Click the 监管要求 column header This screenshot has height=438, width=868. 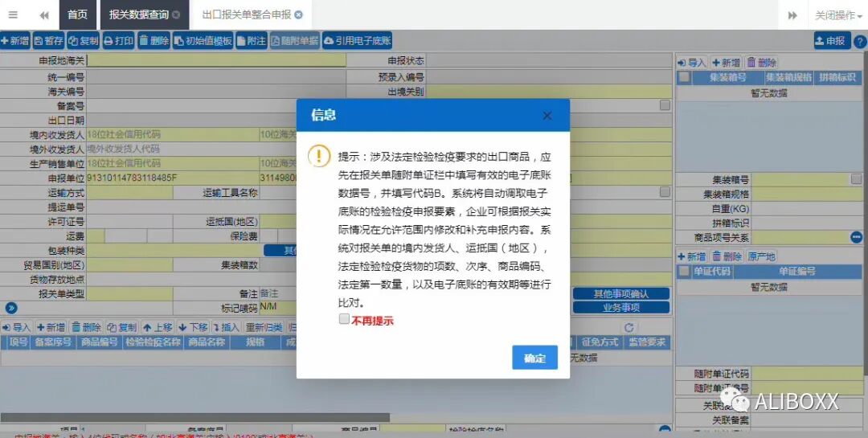click(x=646, y=342)
